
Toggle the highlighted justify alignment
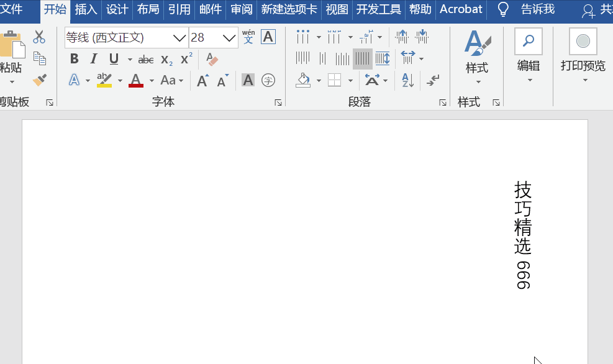(x=363, y=58)
